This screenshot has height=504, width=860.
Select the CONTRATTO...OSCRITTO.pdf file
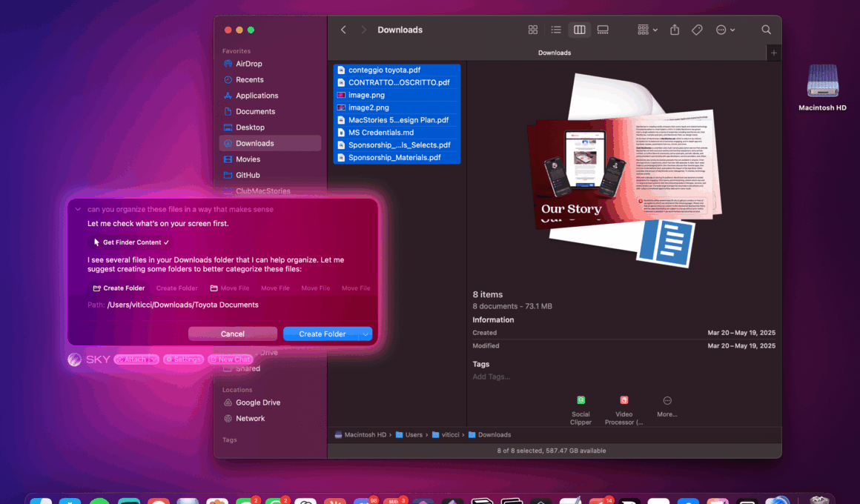[x=397, y=82]
